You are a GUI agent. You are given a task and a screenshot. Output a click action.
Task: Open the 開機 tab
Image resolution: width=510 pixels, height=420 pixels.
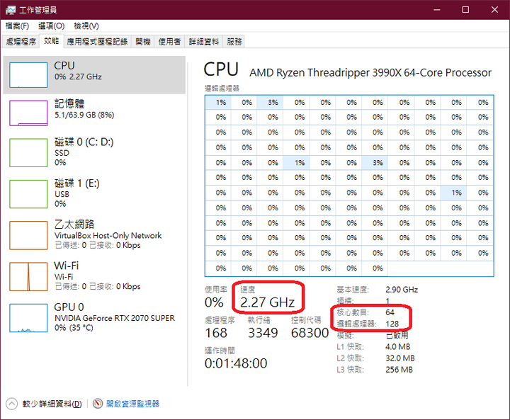click(143, 42)
